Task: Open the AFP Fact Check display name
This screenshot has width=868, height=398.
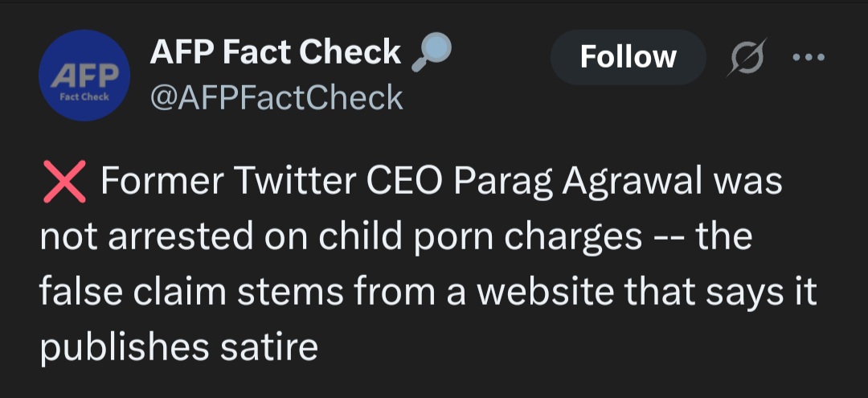Action: pyautogui.click(x=275, y=52)
